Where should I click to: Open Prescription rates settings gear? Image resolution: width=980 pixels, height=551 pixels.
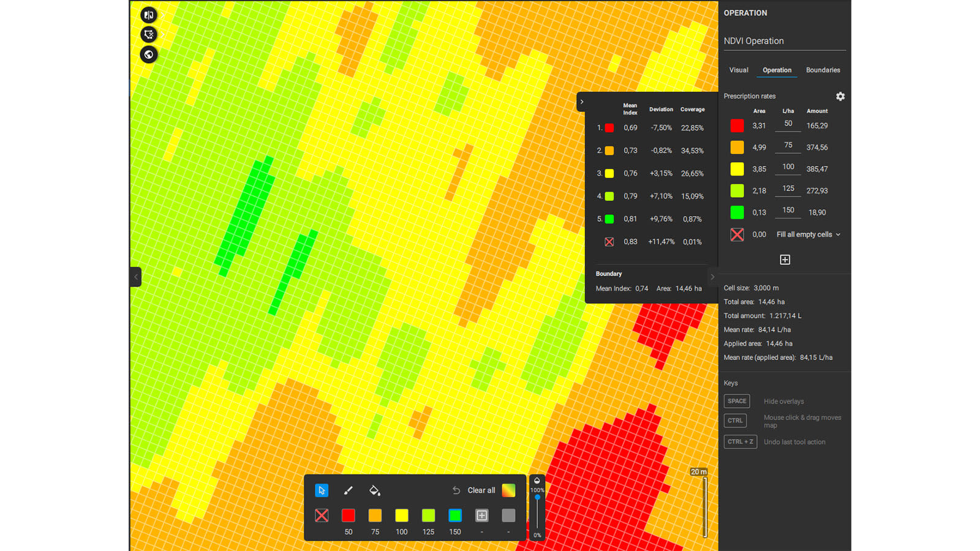click(840, 96)
